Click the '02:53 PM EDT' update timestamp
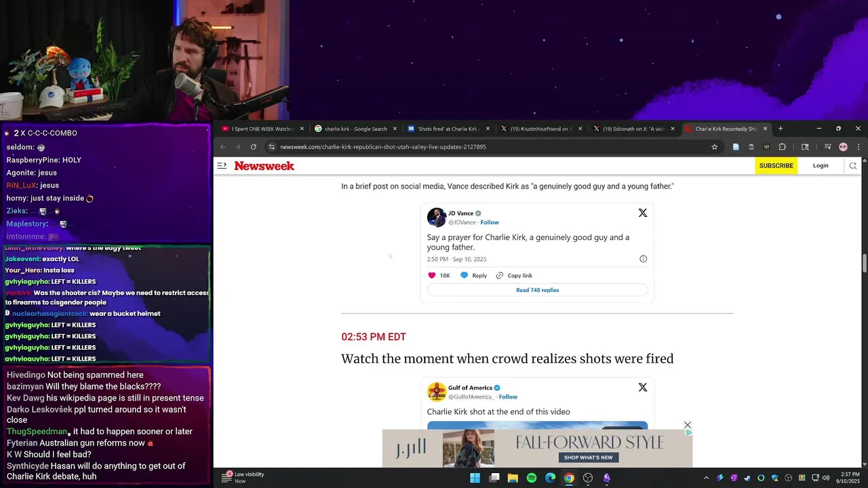868x488 pixels. point(374,337)
